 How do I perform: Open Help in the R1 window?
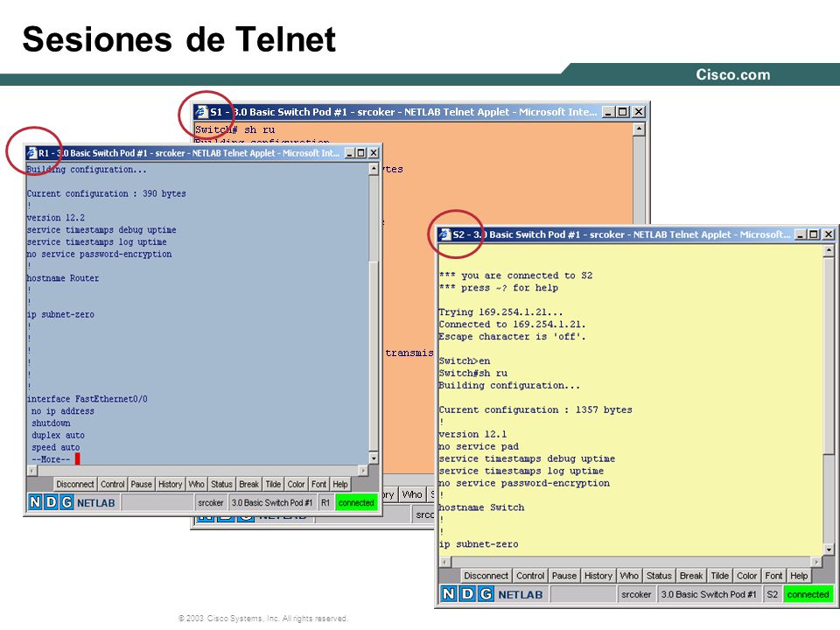click(340, 484)
